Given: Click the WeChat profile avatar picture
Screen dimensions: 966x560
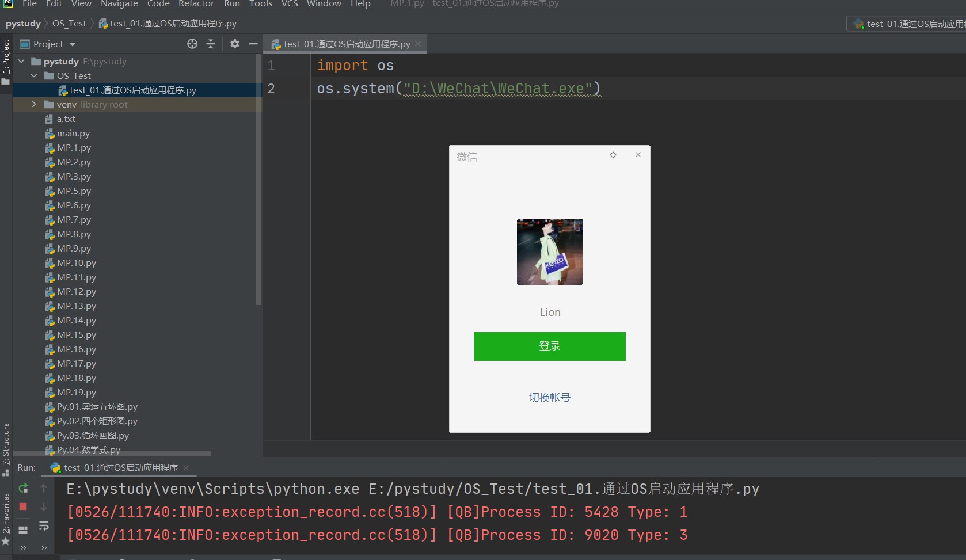Looking at the screenshot, I should [x=550, y=252].
